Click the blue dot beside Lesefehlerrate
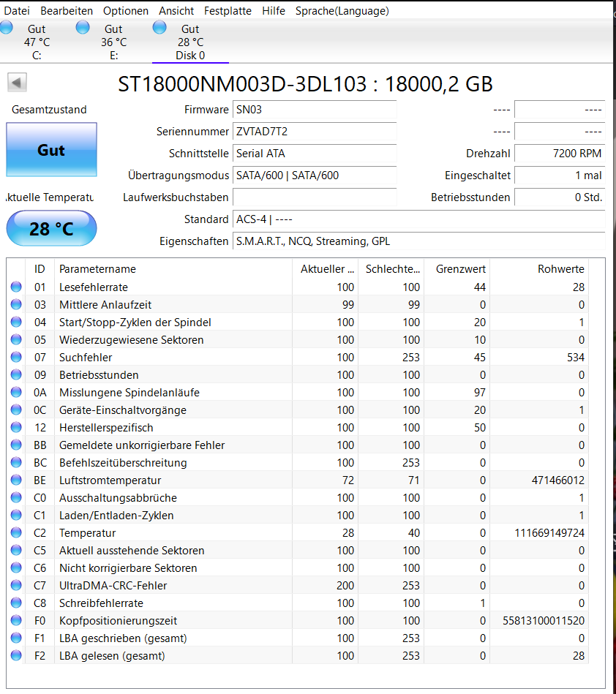This screenshot has height=694, width=616. coord(16,287)
